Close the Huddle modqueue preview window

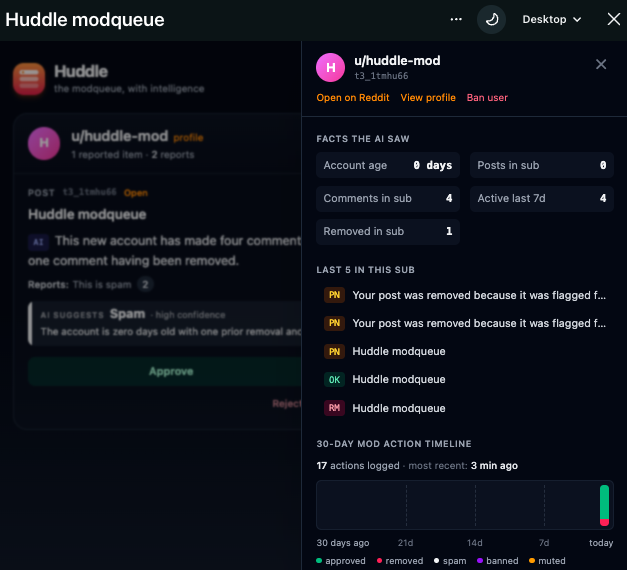pyautogui.click(x=613, y=19)
